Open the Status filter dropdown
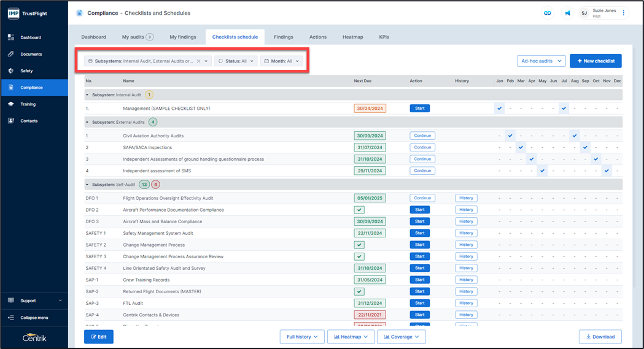644x349 pixels. click(x=236, y=61)
